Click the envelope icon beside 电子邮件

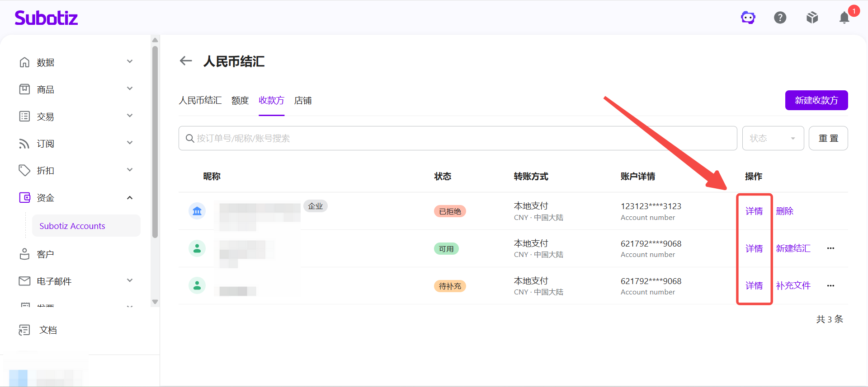[x=24, y=281]
